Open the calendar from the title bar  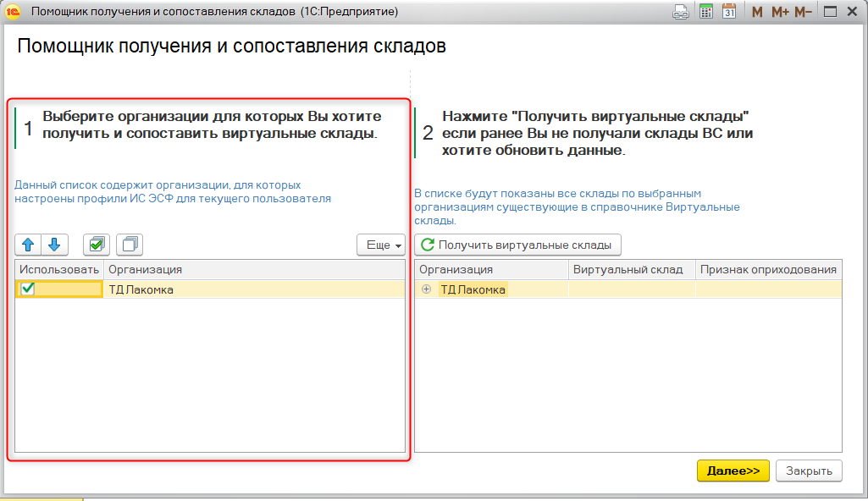click(729, 12)
